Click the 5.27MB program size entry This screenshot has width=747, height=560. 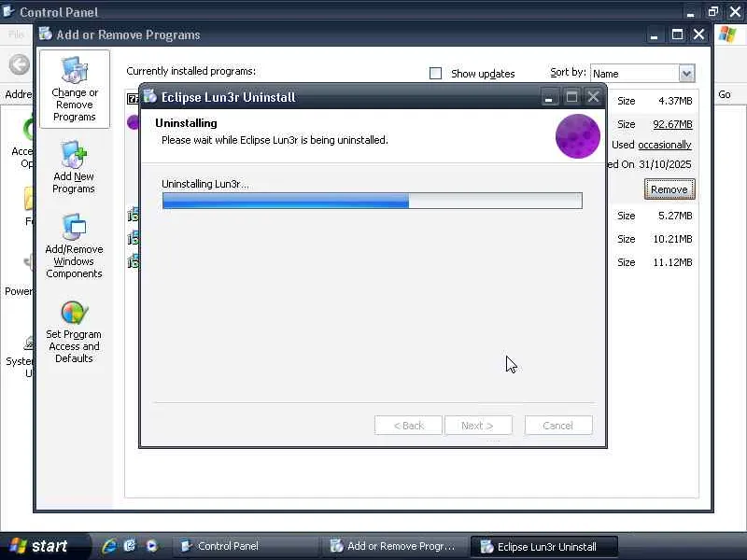click(x=675, y=216)
